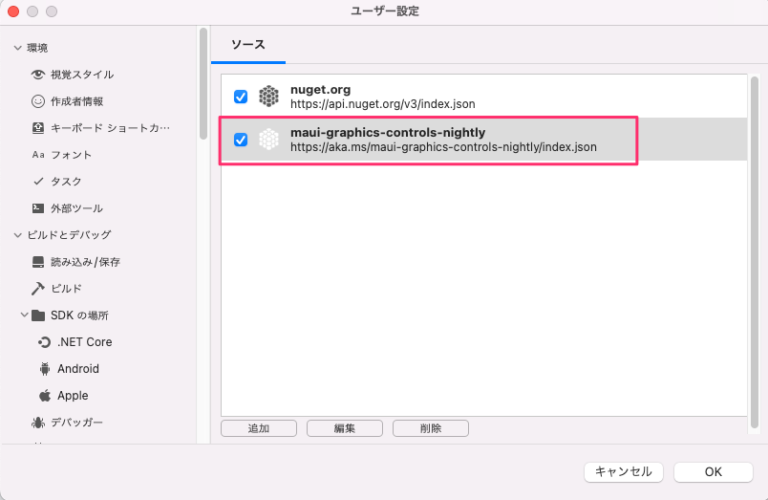Viewport: 768px width, 500px height.
Task: Click the api.nuget.org index.json URL
Action: (383, 104)
